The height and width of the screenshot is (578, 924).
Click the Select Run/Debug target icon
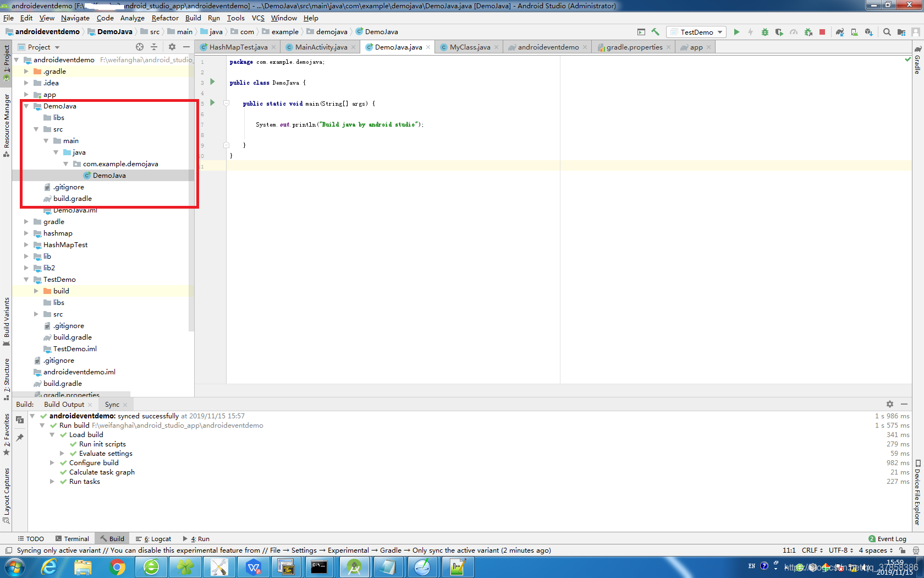coord(641,32)
